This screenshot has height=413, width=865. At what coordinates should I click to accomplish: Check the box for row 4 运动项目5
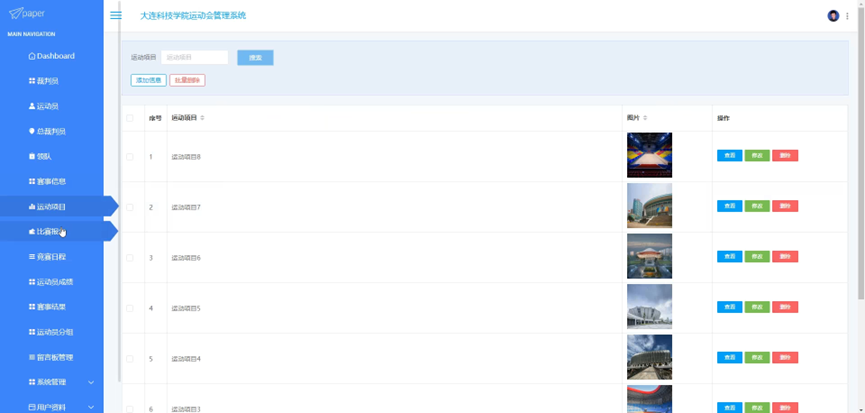pyautogui.click(x=130, y=308)
